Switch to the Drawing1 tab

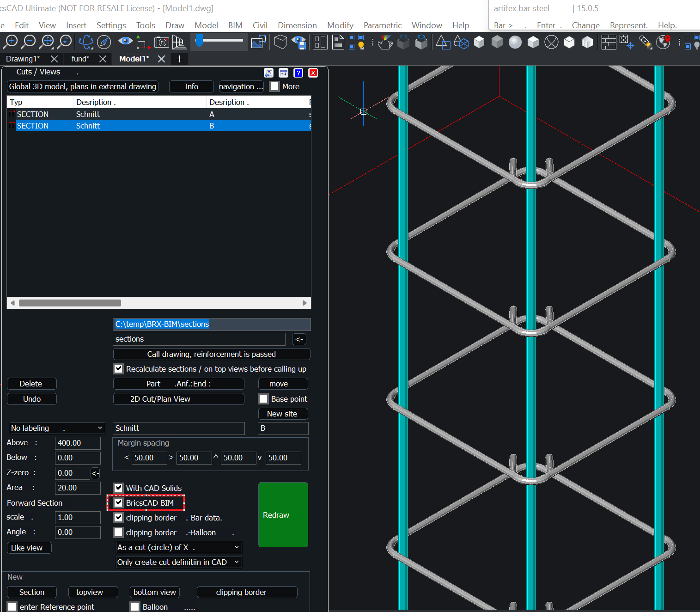(23, 59)
